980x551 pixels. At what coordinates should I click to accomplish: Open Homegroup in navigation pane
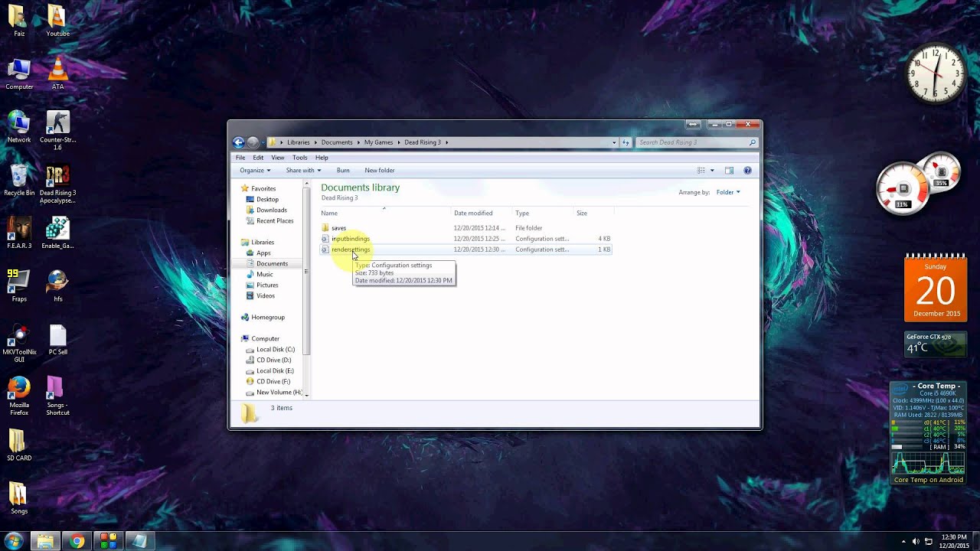pos(267,318)
